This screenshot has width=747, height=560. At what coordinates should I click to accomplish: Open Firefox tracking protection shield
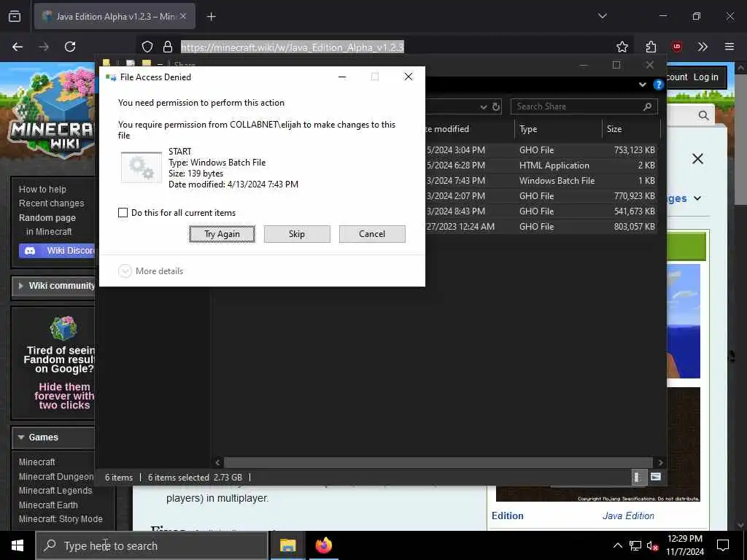point(147,47)
